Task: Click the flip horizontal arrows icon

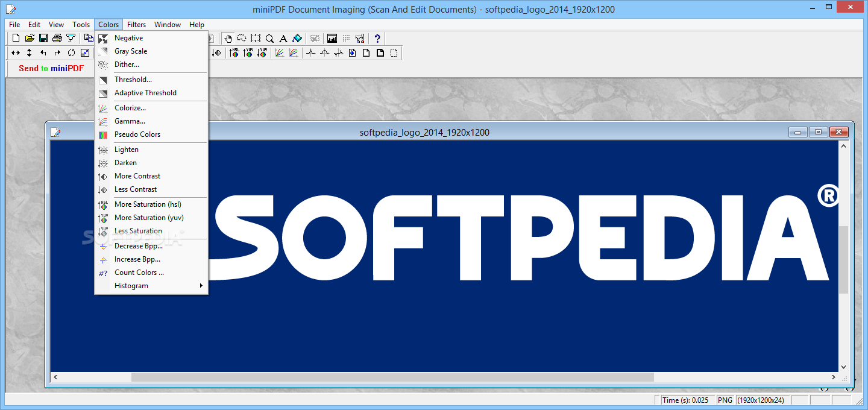Action: 16,52
